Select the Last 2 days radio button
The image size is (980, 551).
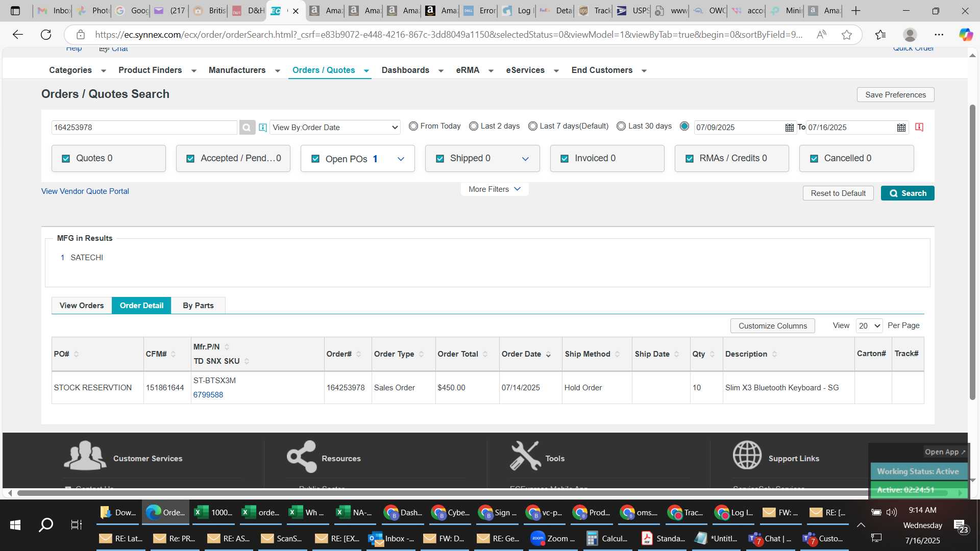coord(474,126)
